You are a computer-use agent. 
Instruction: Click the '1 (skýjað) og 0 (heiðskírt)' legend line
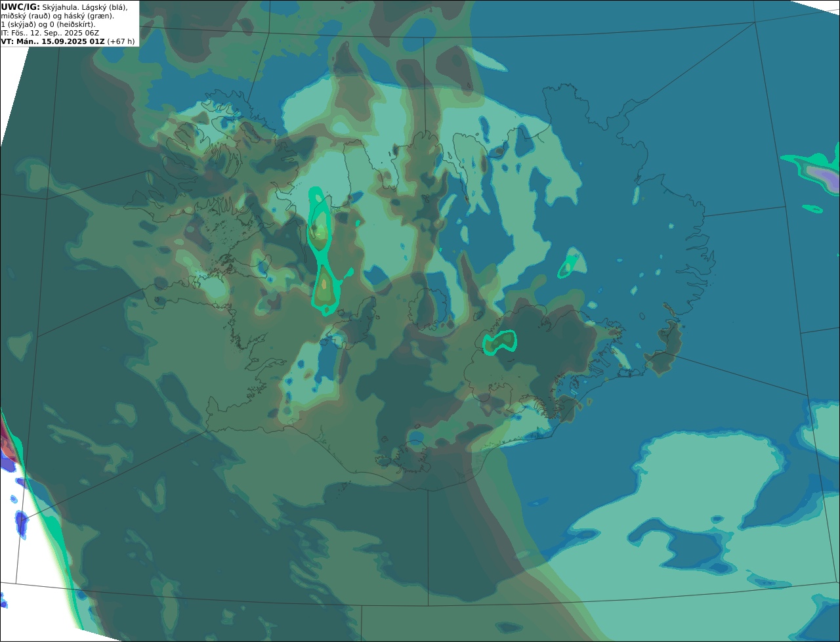(x=48, y=24)
